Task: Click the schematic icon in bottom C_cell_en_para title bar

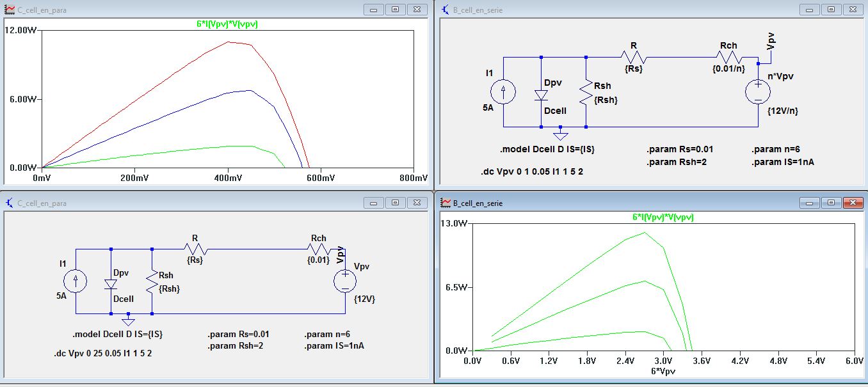Action: (10, 203)
